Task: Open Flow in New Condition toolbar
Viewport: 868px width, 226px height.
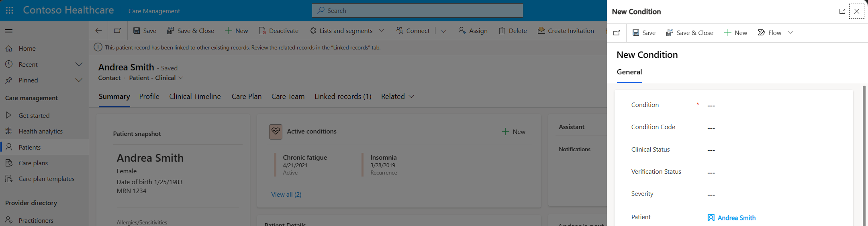Action: click(769, 33)
